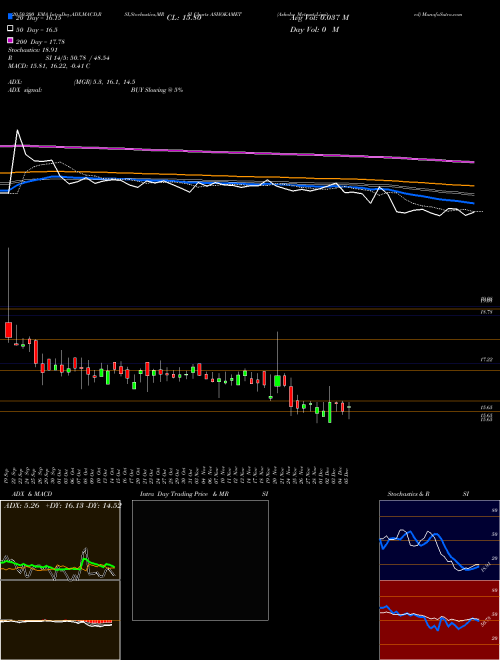Click the MACD histogram panel with red bars
The width and height of the screenshot is (500, 660).
pos(60,620)
